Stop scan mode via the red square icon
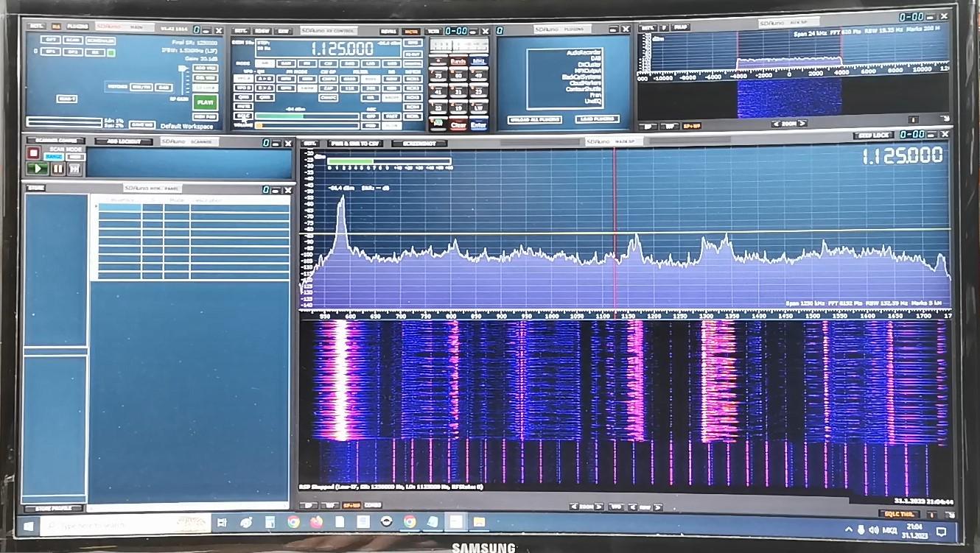The width and height of the screenshot is (980, 553). pos(33,154)
